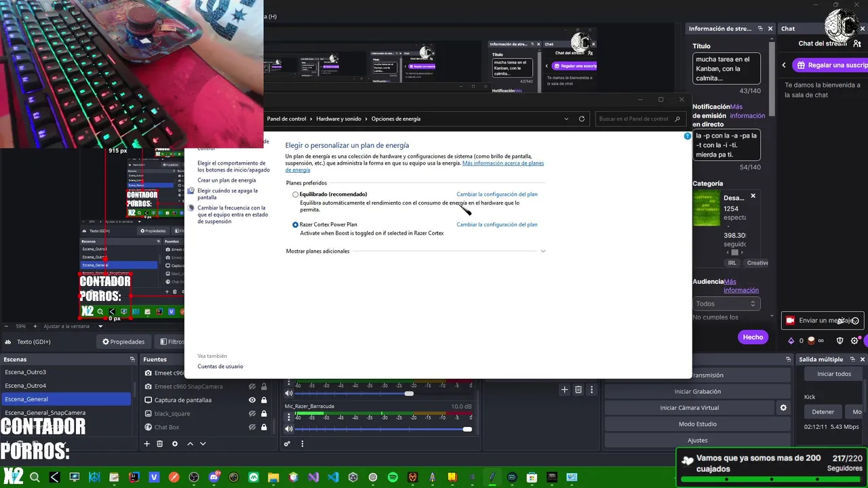
Task: Click Iniciar Grabación button
Action: [x=697, y=391]
